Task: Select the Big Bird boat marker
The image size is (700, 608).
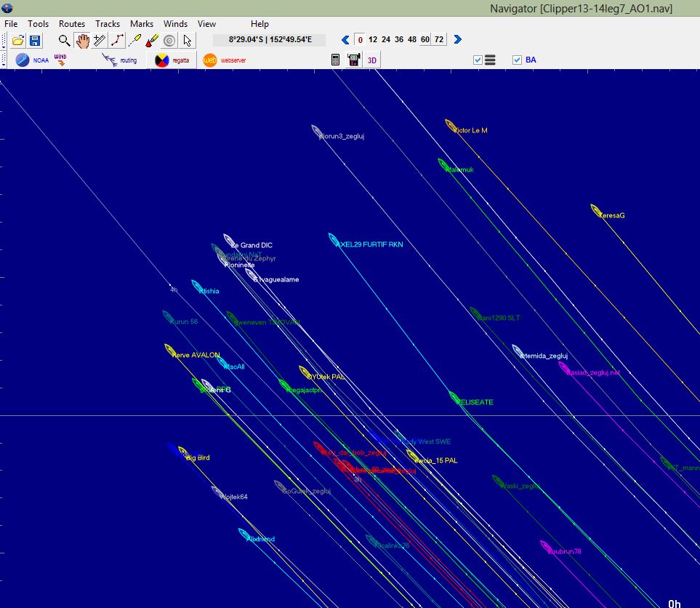Action: point(182,452)
